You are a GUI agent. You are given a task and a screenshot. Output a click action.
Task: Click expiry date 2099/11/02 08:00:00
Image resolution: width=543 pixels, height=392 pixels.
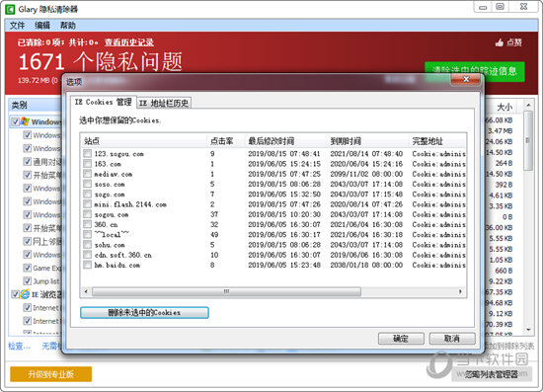[366, 174]
